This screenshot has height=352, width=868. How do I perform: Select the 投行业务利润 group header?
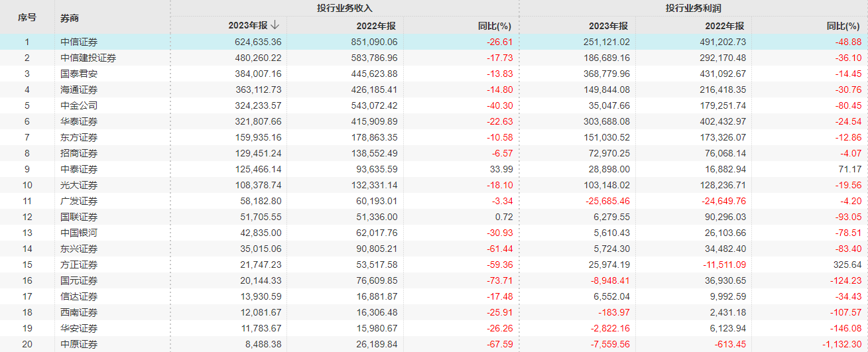693,8
